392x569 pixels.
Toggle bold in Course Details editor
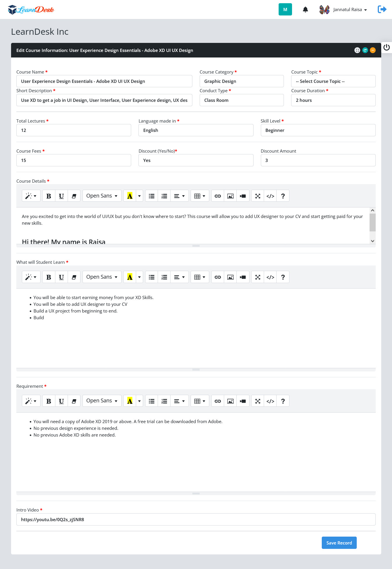tap(49, 196)
